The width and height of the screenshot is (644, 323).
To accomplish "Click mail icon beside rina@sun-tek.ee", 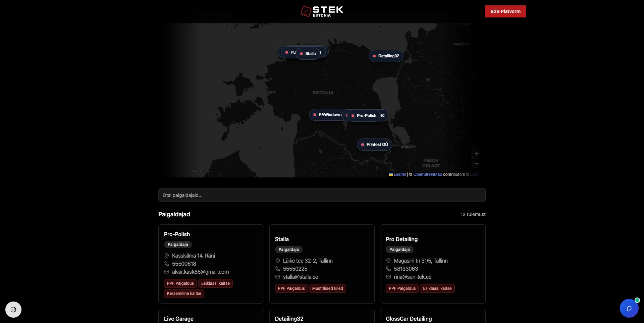I will (388, 277).
